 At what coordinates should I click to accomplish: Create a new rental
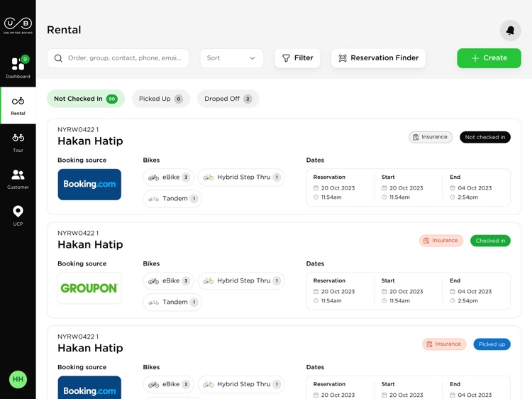[x=489, y=58]
